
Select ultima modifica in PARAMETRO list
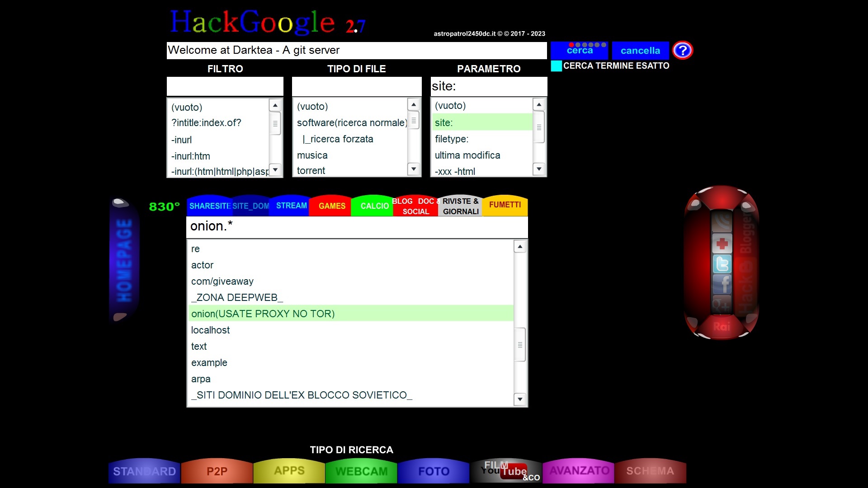[482, 155]
